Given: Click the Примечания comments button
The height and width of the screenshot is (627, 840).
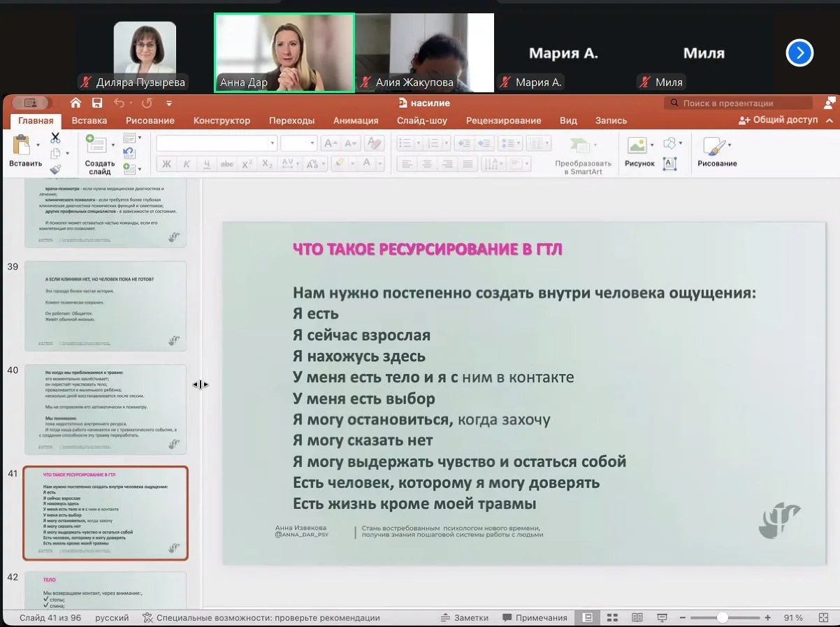Looking at the screenshot, I should 535,618.
